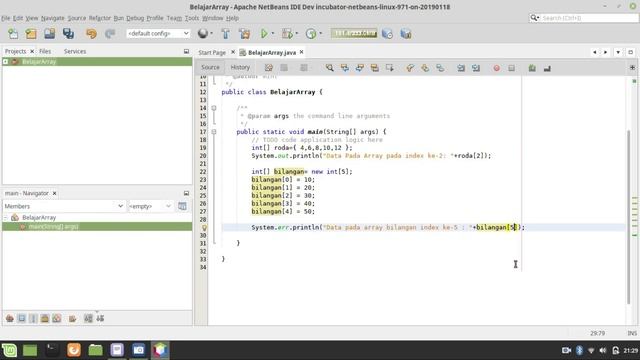Toggle Sort by Source in Navigator
Screen dimensions: 640x360
(100, 318)
